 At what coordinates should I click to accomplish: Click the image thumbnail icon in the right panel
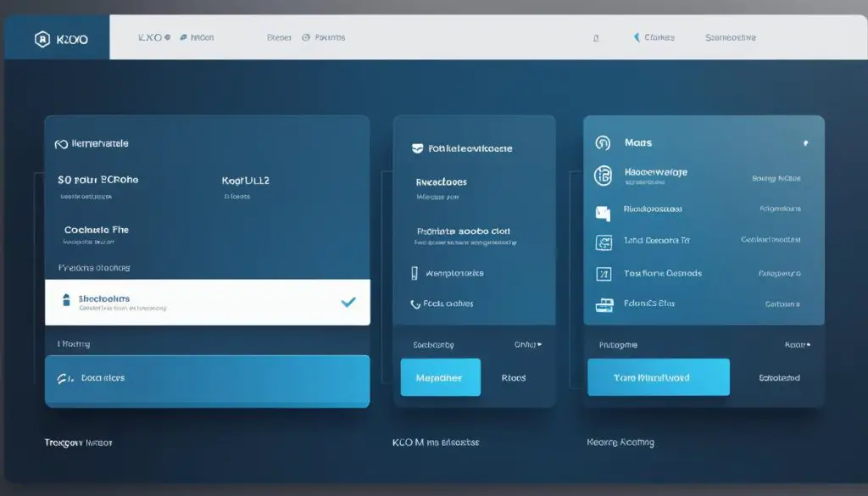point(603,208)
